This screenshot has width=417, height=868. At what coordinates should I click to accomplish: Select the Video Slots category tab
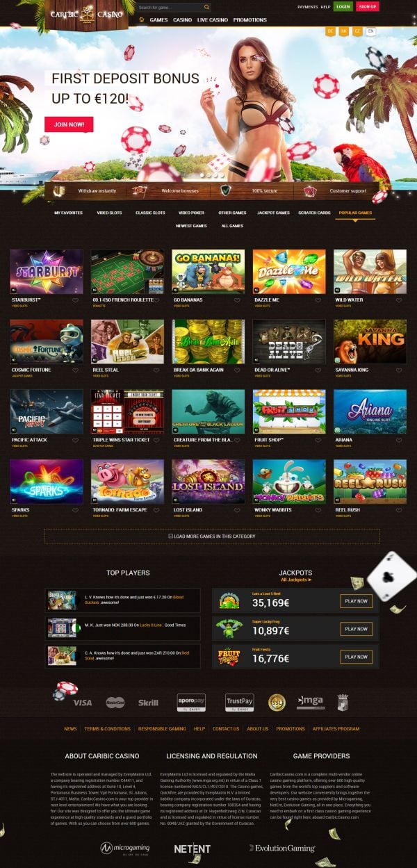pos(108,213)
